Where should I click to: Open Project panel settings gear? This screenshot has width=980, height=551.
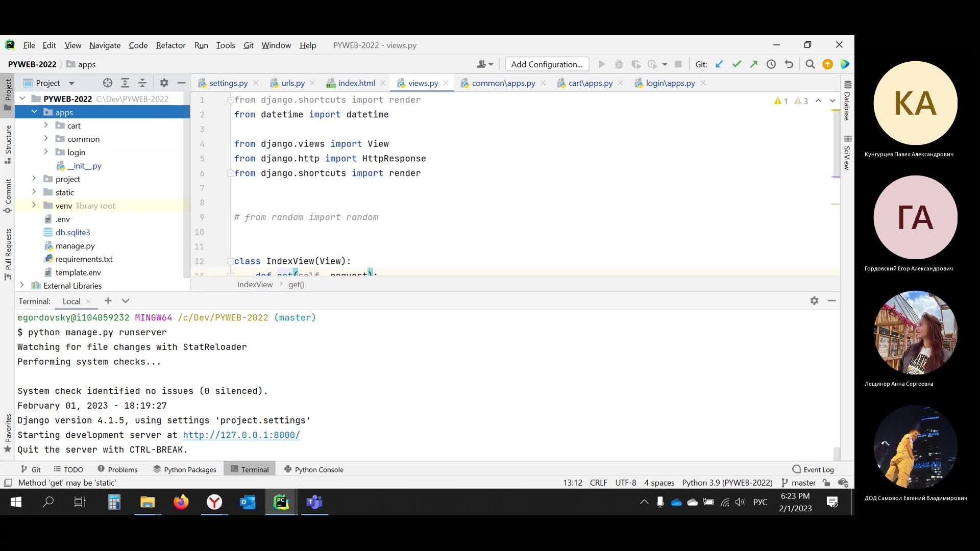pyautogui.click(x=164, y=83)
